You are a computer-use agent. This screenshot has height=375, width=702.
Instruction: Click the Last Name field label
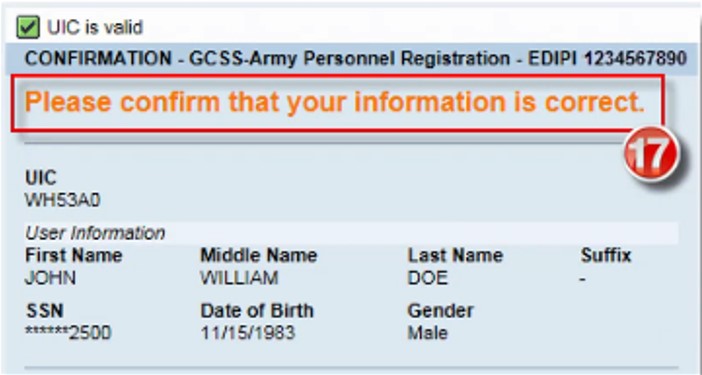pyautogui.click(x=455, y=256)
